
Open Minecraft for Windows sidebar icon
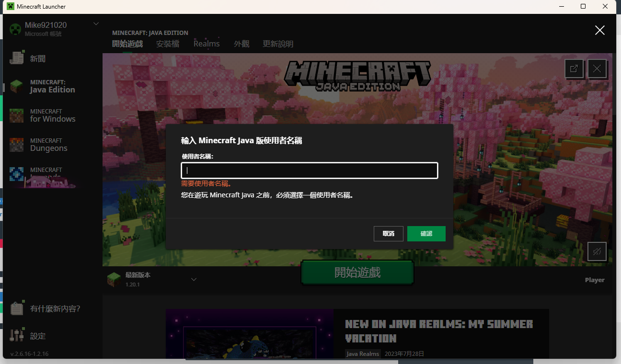pos(17,115)
